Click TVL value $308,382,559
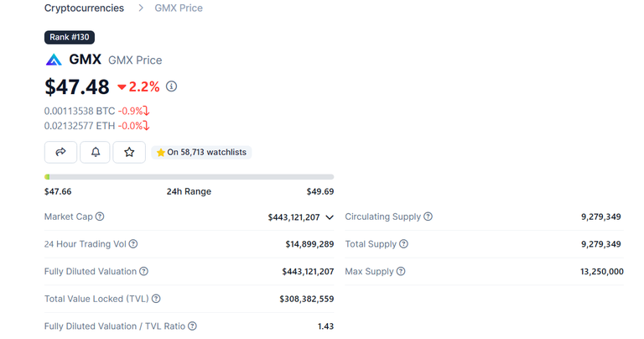This screenshot has height=339, width=644. click(x=306, y=299)
